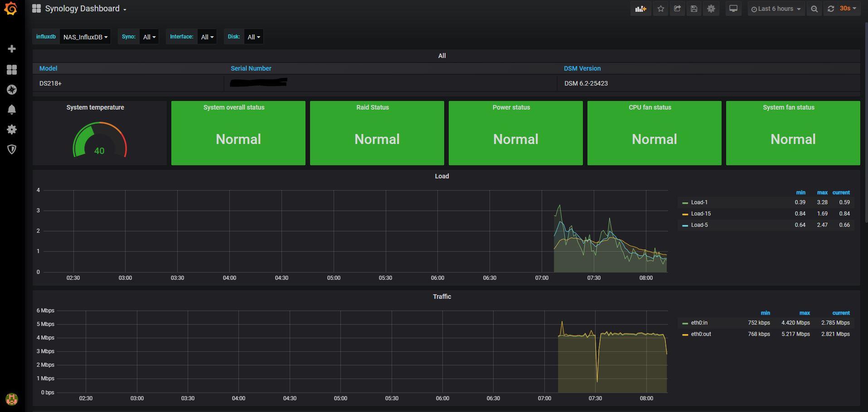Click the user avatar in sidebar
Image resolution: width=868 pixels, height=412 pixels.
click(12, 399)
